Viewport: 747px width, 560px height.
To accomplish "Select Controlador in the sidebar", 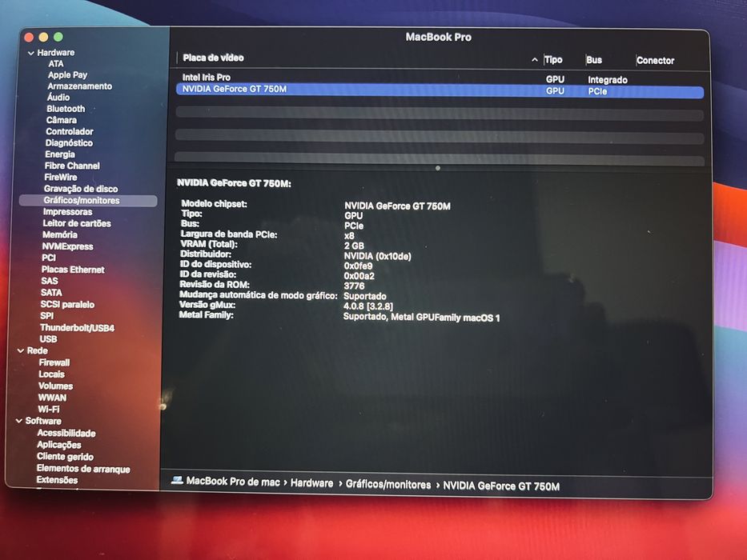I will [x=69, y=132].
